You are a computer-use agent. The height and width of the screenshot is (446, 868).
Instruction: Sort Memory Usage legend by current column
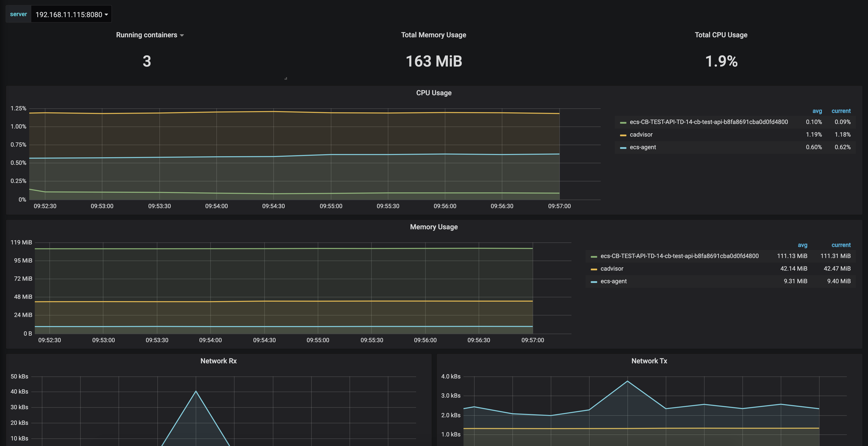coord(841,245)
